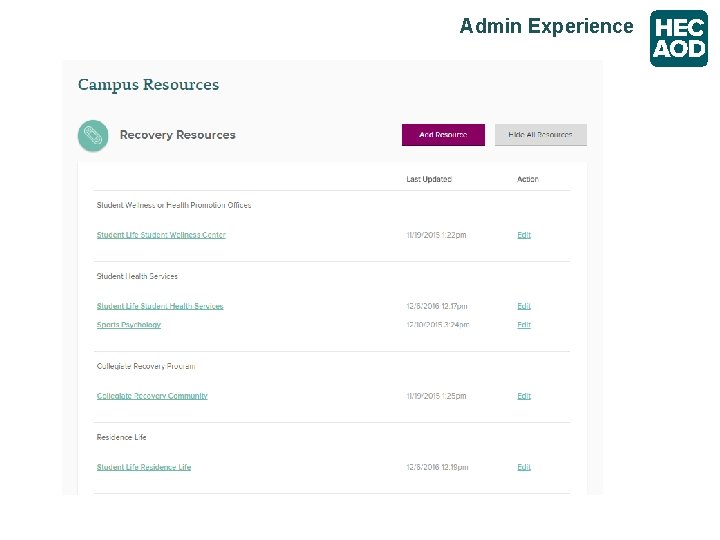Click the Recovery Resources paperclip icon
720x540 pixels.
point(93,136)
